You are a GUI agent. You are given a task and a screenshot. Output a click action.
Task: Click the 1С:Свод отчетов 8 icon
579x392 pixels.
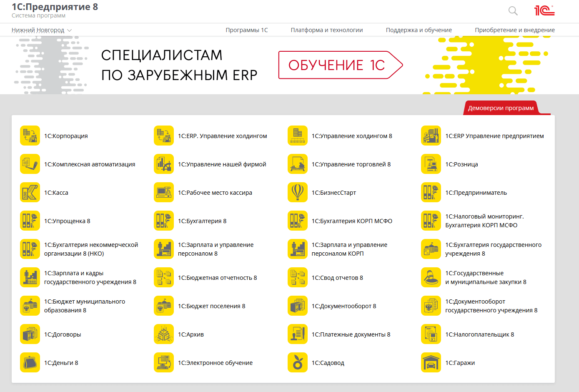[x=298, y=278]
